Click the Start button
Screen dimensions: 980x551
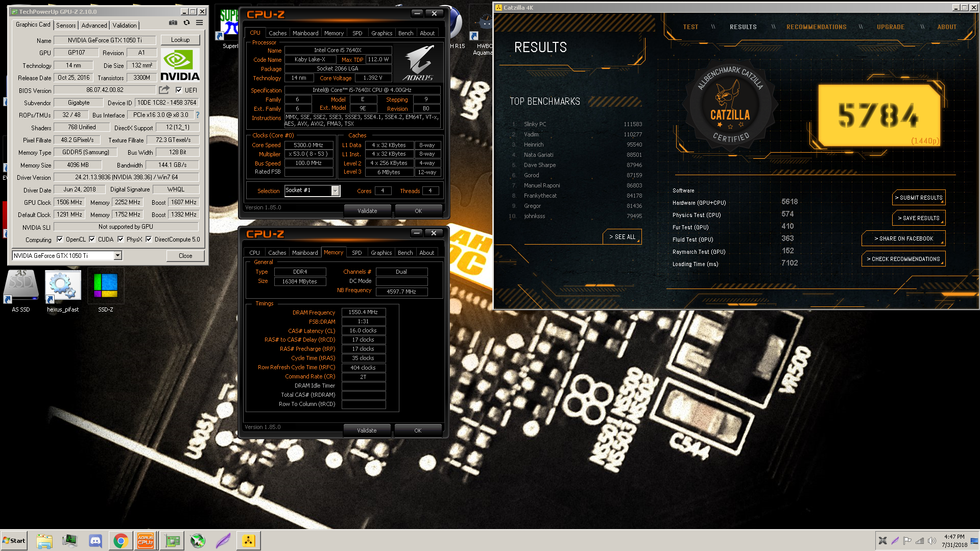click(14, 540)
